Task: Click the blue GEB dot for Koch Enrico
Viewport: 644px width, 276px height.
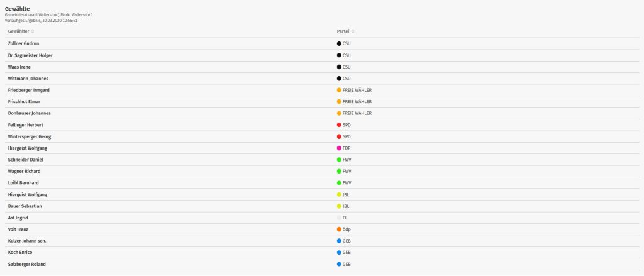Action: (339, 252)
